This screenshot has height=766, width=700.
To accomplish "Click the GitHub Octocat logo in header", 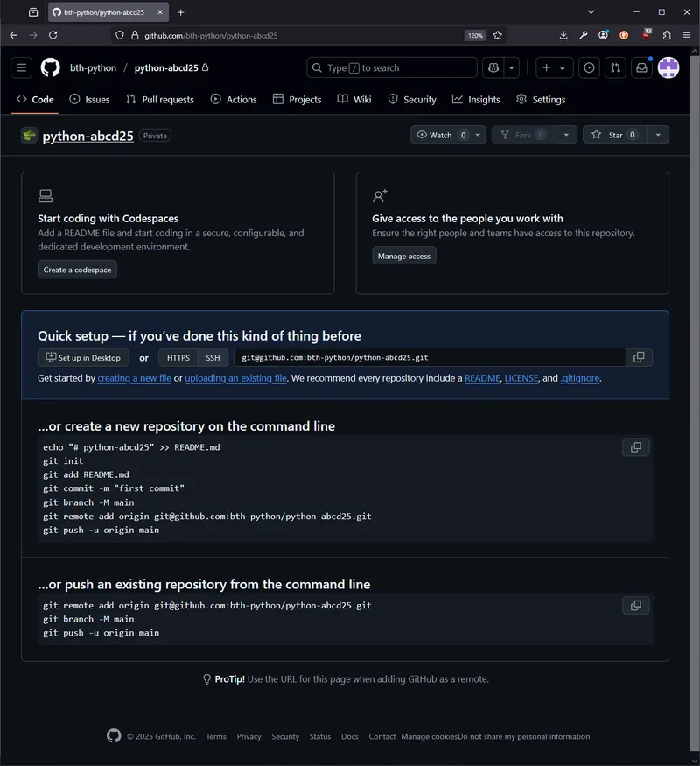I will [x=50, y=67].
